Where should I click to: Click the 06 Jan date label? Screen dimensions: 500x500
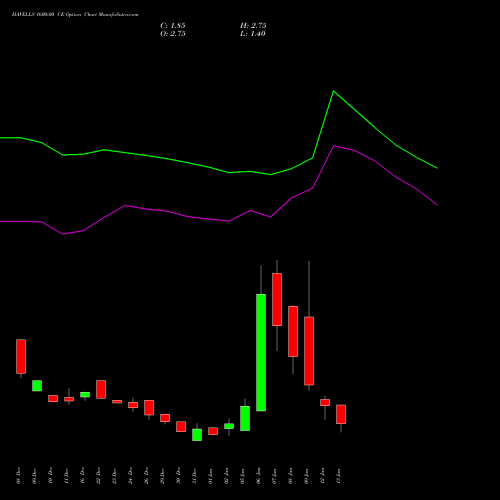pos(258,476)
